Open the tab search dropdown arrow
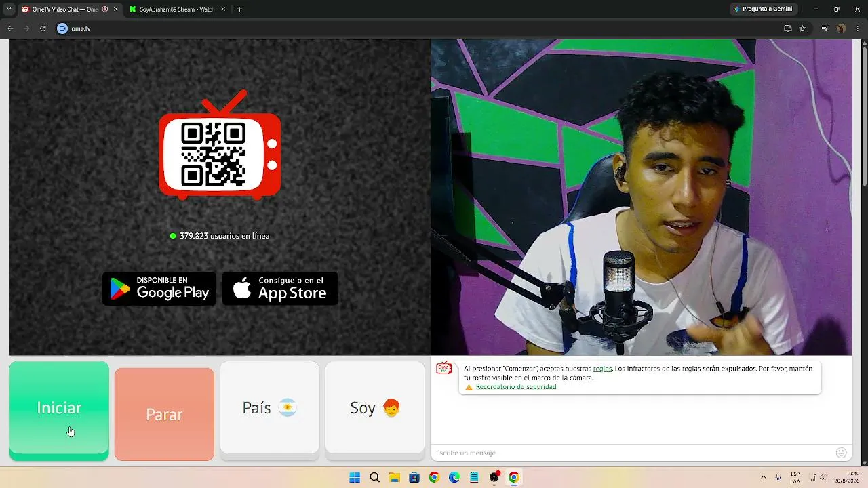Image resolution: width=868 pixels, height=488 pixels. (8, 9)
